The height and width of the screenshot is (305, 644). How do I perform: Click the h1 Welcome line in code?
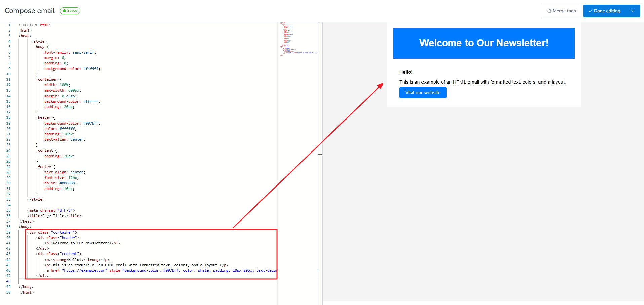[82, 243]
